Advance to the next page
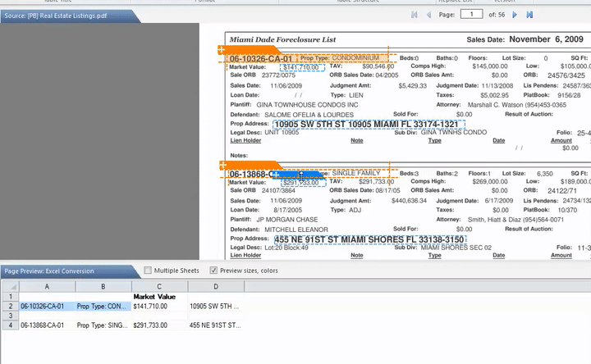Viewport: 591px width, 364px height. (515, 15)
